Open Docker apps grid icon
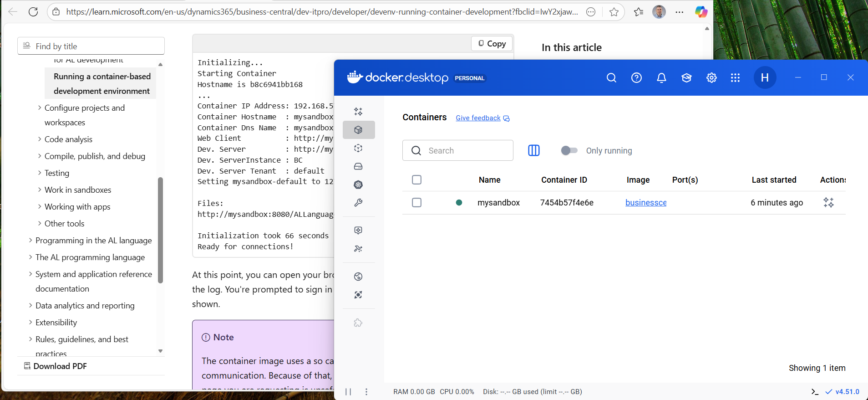This screenshot has width=868, height=400. tap(735, 78)
